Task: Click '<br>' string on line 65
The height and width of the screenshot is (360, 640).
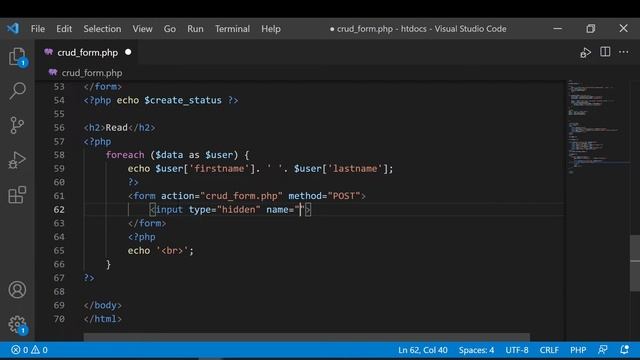Action: [x=172, y=250]
